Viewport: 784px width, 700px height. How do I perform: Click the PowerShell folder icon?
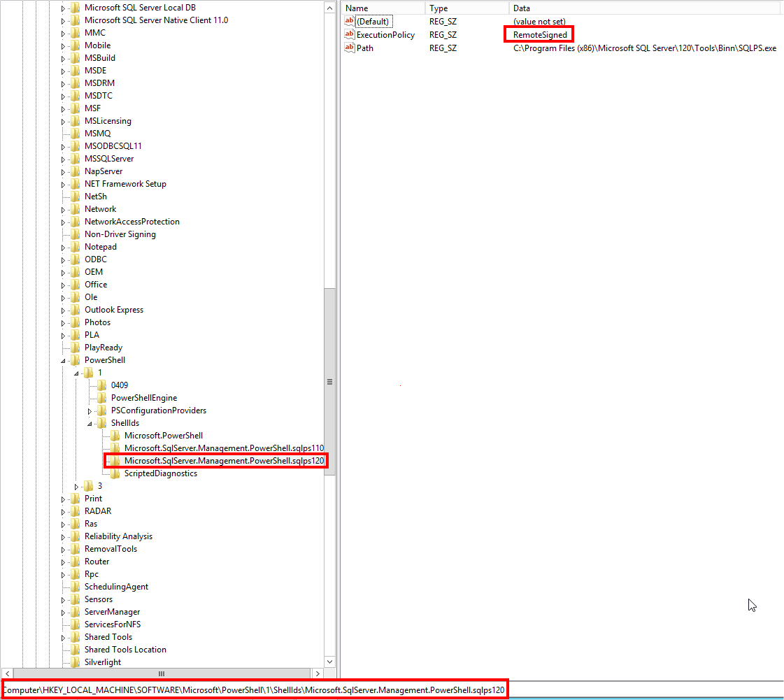pyautogui.click(x=76, y=360)
